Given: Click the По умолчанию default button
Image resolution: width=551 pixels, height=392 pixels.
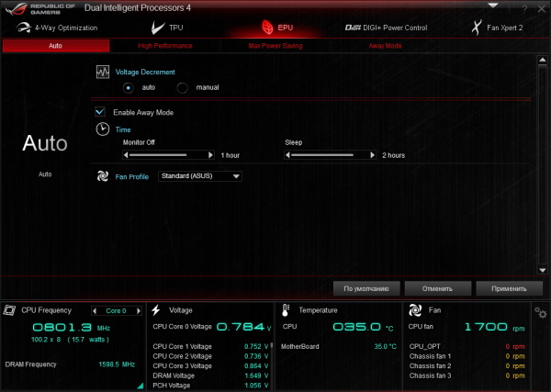Looking at the screenshot, I should coord(366,289).
